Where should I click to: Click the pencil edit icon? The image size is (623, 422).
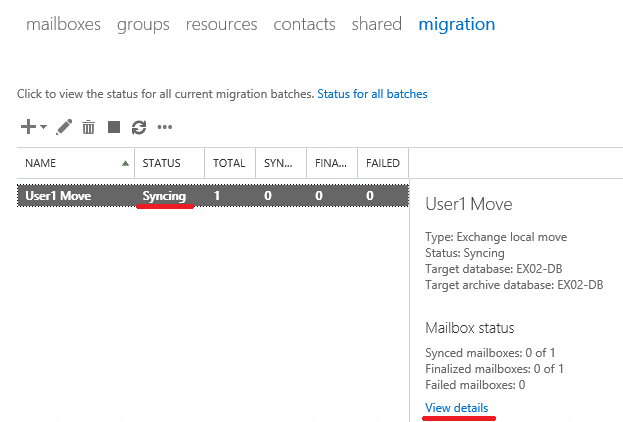pos(64,127)
